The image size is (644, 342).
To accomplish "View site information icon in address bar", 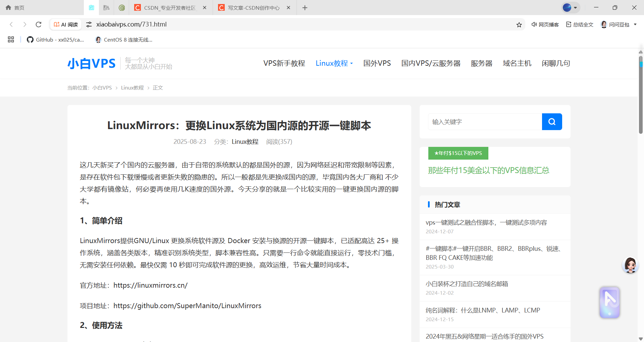I will click(89, 24).
